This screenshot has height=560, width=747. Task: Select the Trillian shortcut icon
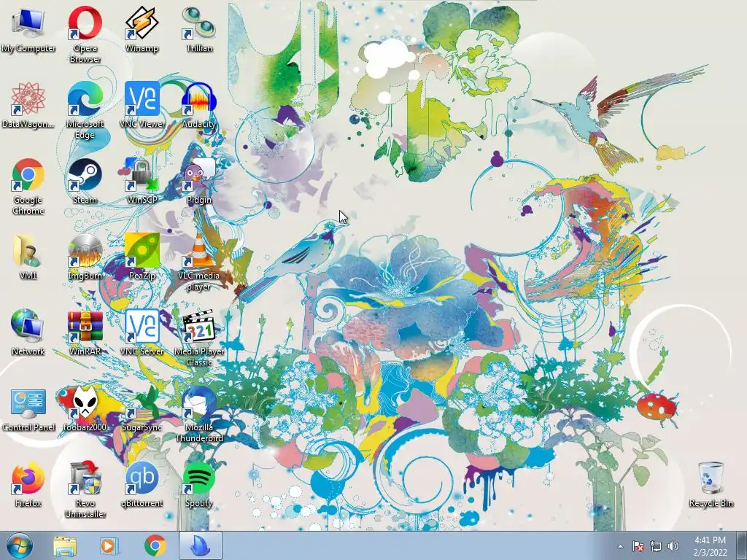click(x=198, y=29)
